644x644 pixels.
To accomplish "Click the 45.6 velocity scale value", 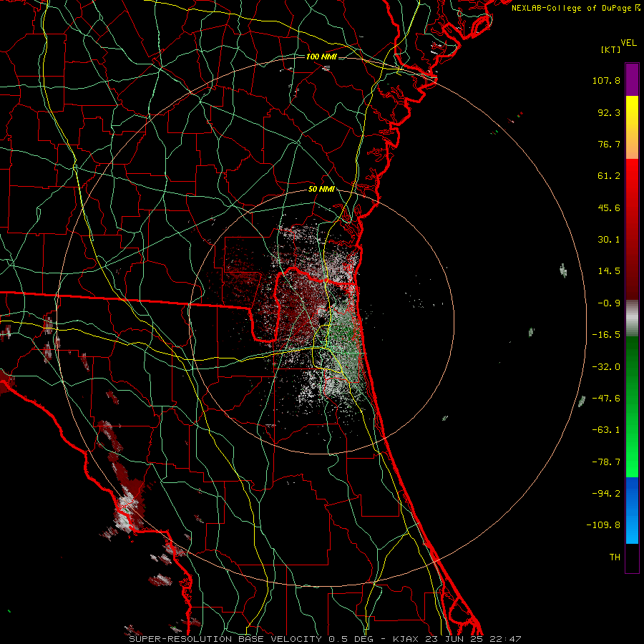I will (x=609, y=208).
